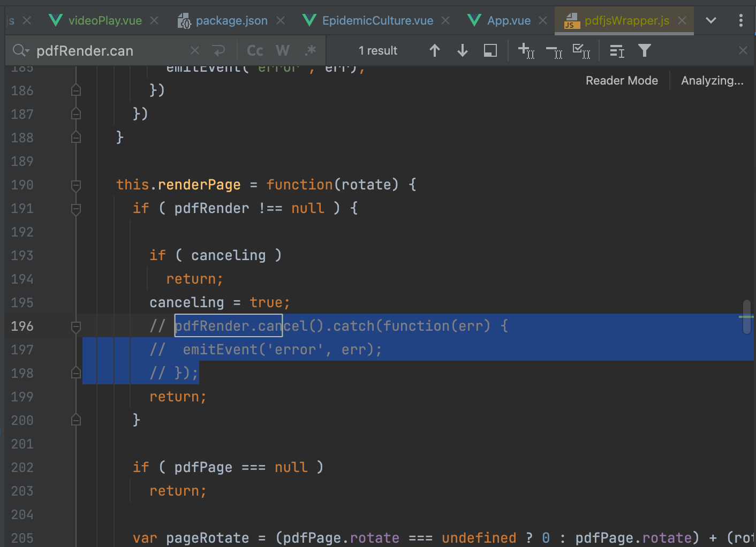Close the App.vue tab
Viewport: 756px width, 547px height.
pos(543,20)
